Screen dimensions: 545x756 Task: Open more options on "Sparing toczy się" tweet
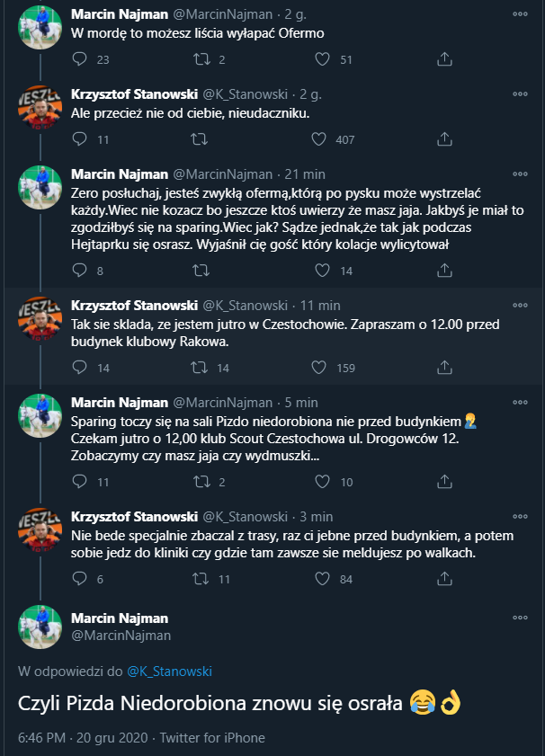pyautogui.click(x=521, y=402)
